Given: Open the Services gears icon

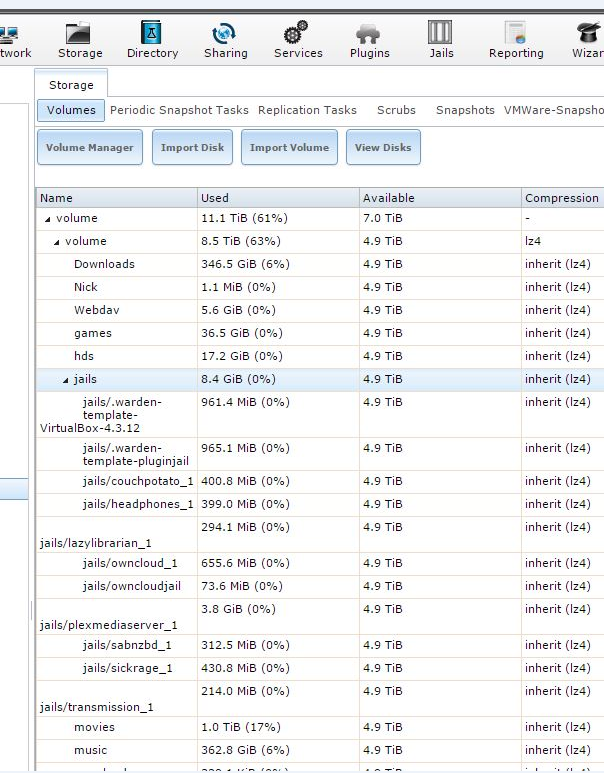Looking at the screenshot, I should (x=298, y=40).
